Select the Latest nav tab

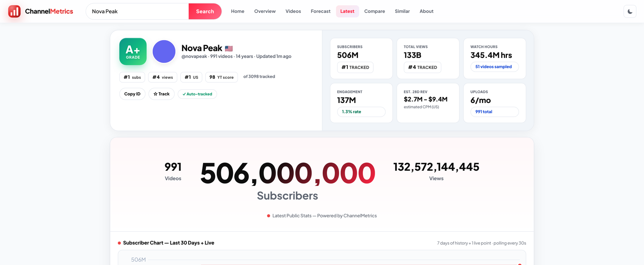pyautogui.click(x=347, y=11)
